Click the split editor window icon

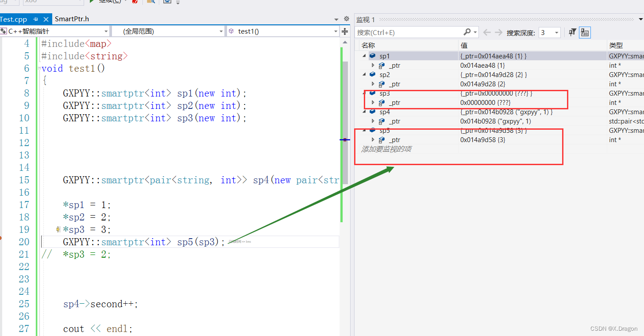point(345,31)
